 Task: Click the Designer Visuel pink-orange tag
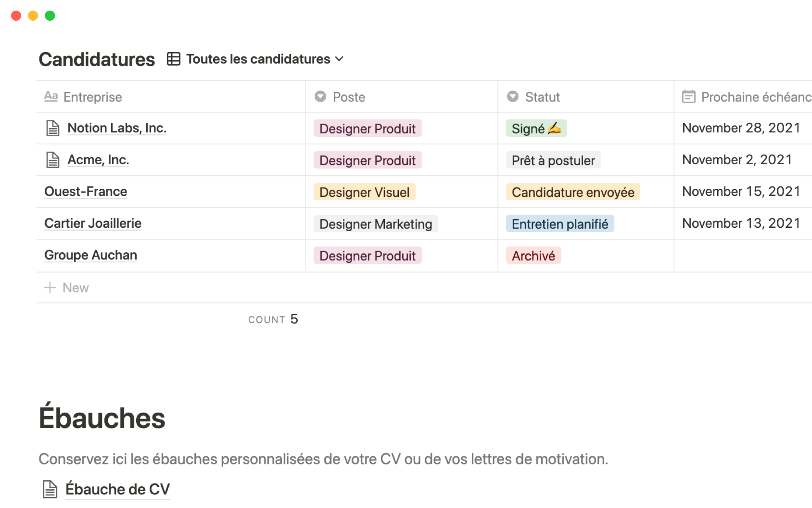[364, 192]
